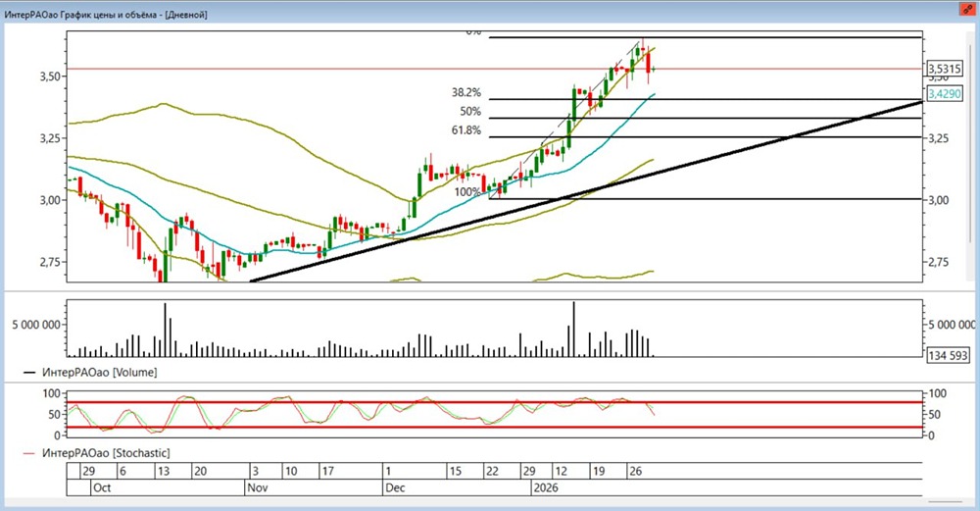Click the Oct month label on time axis
The height and width of the screenshot is (511, 980).
pos(101,487)
